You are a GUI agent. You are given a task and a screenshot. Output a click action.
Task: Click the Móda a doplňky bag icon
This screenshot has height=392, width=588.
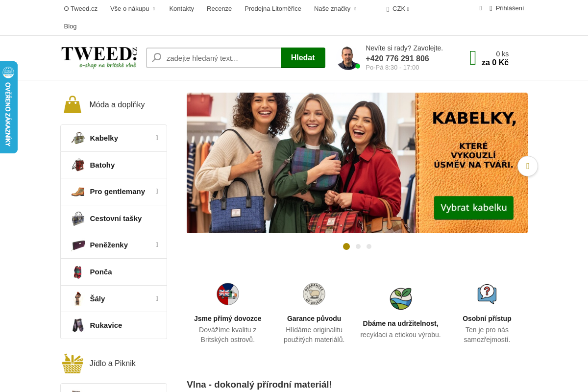coord(73,104)
